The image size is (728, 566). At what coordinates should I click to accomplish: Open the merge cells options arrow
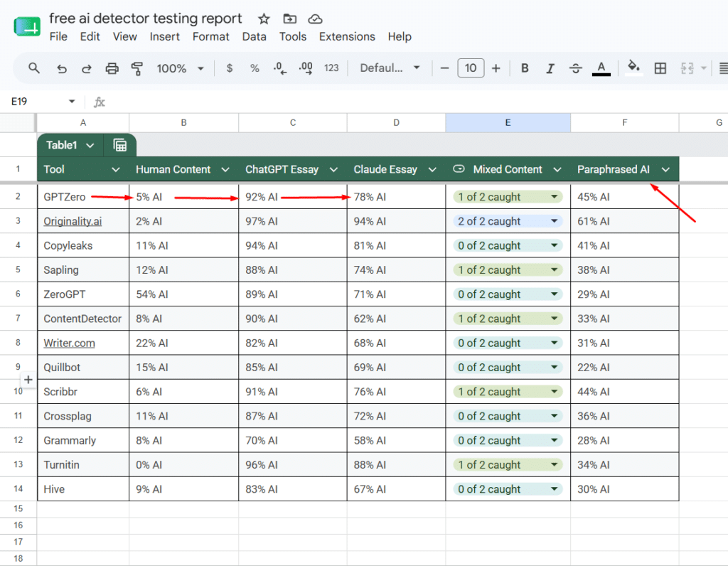[703, 68]
